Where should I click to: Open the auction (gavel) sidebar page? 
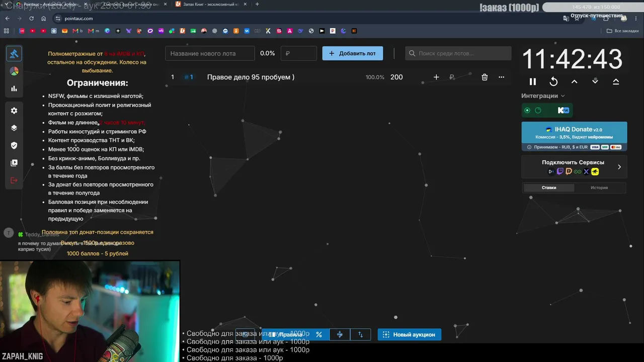(x=14, y=53)
